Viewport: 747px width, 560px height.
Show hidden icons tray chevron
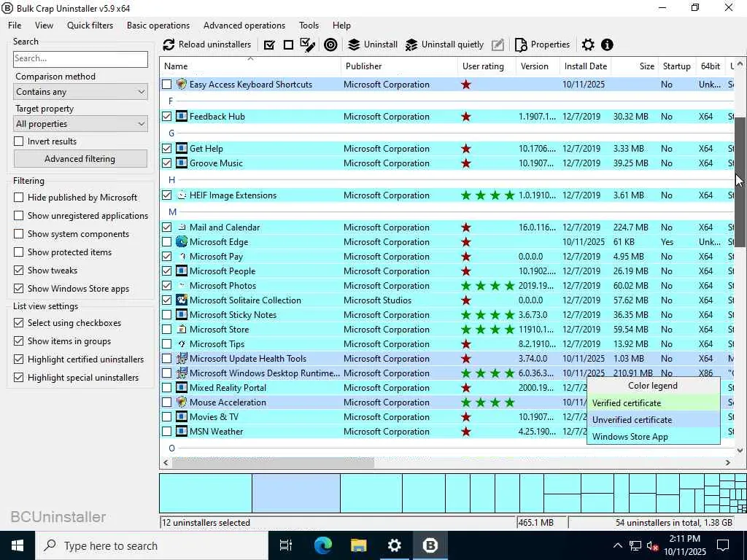617,545
